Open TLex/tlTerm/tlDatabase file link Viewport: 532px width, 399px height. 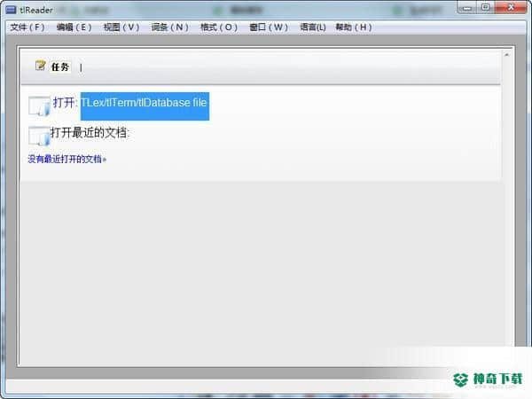pyautogui.click(x=145, y=106)
